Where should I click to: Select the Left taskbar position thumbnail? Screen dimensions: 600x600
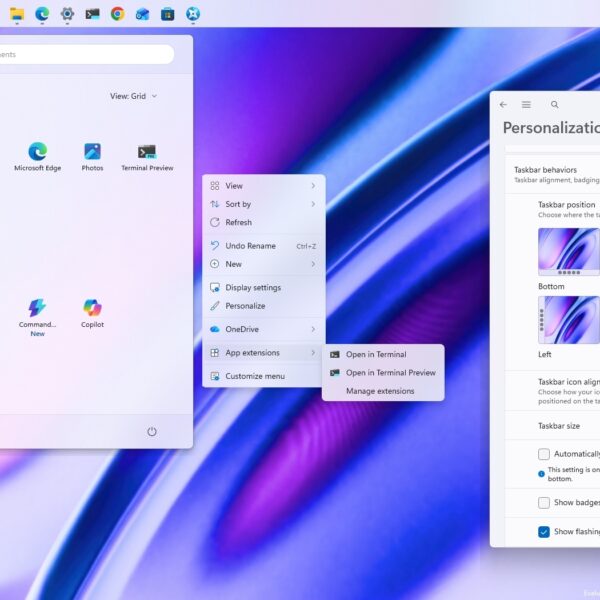point(569,320)
